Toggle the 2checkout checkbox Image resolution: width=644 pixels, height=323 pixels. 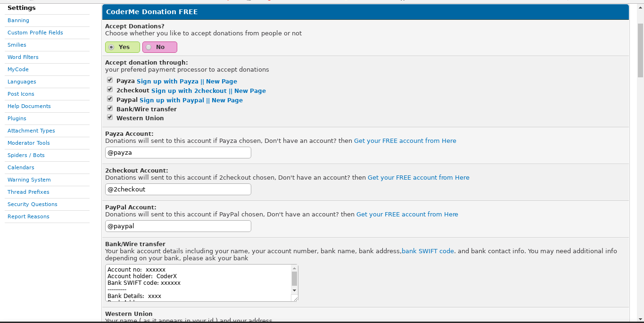[x=110, y=90]
